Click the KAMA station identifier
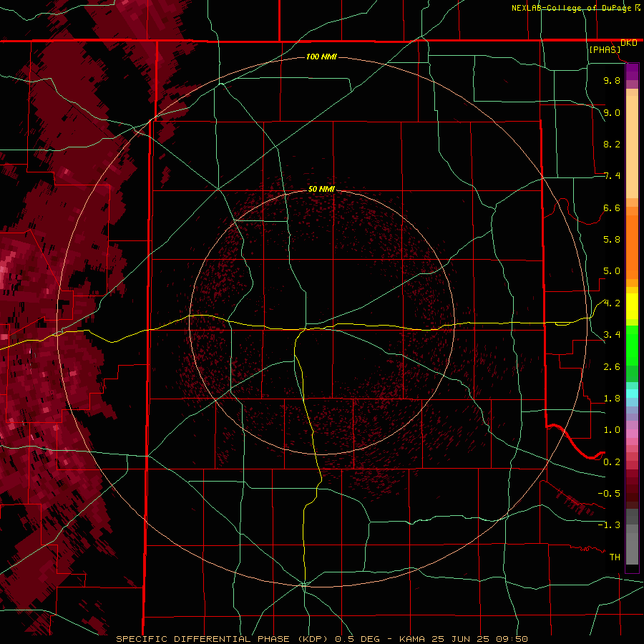Viewport: 644px width, 644px height. [412, 639]
